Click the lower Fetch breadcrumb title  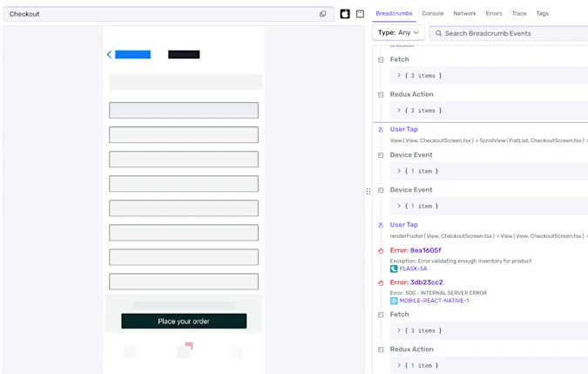tap(399, 315)
